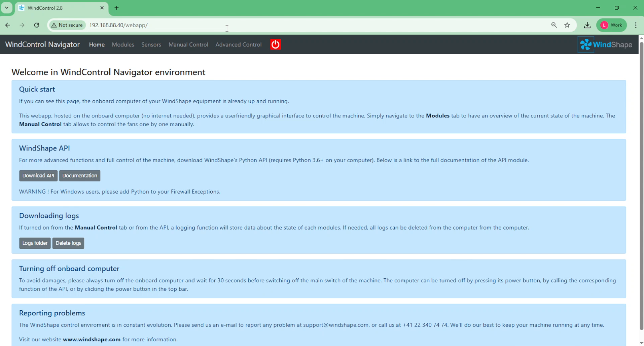This screenshot has width=644, height=346.
Task: Switch to the Modules tab
Action: click(123, 44)
